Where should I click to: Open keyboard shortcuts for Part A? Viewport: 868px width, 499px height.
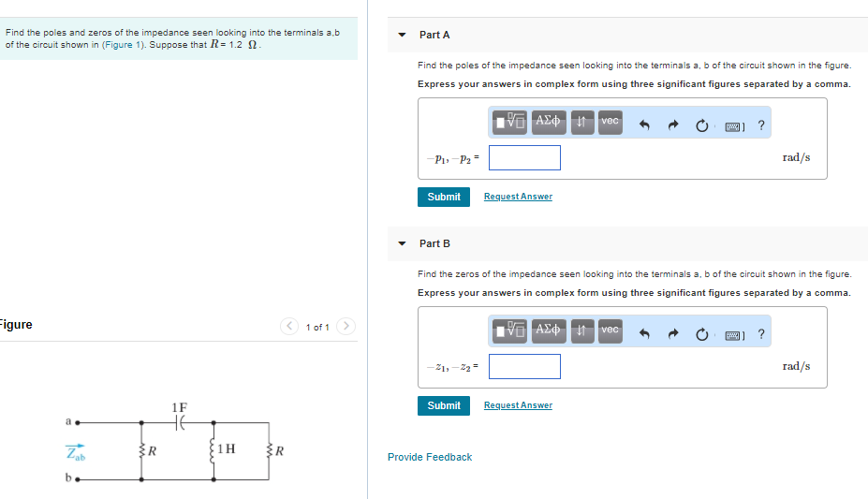(734, 124)
